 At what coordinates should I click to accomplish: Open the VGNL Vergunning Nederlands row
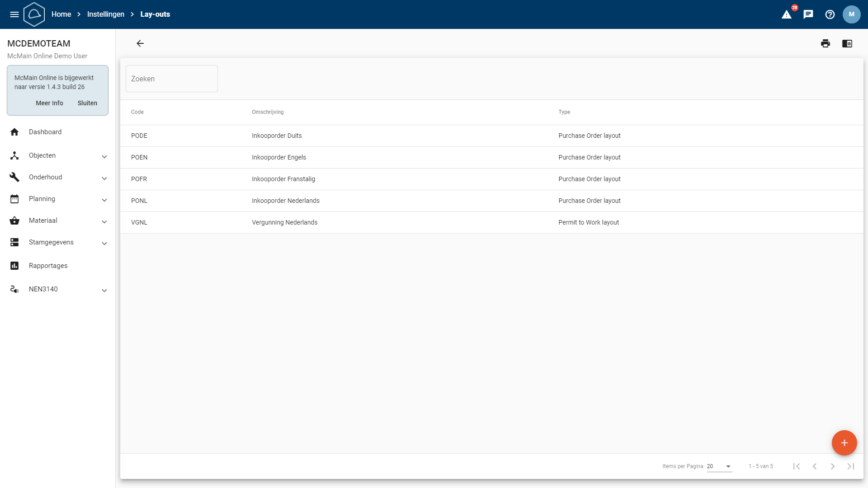point(285,222)
